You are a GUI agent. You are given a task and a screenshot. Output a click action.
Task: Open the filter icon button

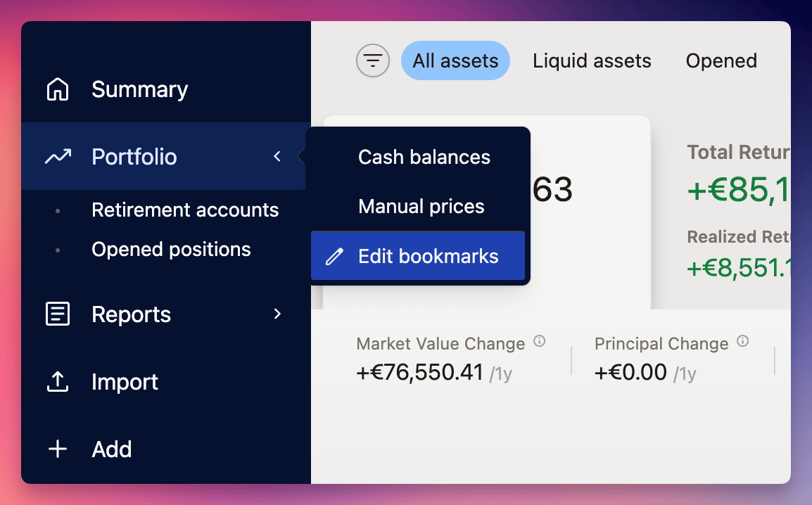coord(373,60)
